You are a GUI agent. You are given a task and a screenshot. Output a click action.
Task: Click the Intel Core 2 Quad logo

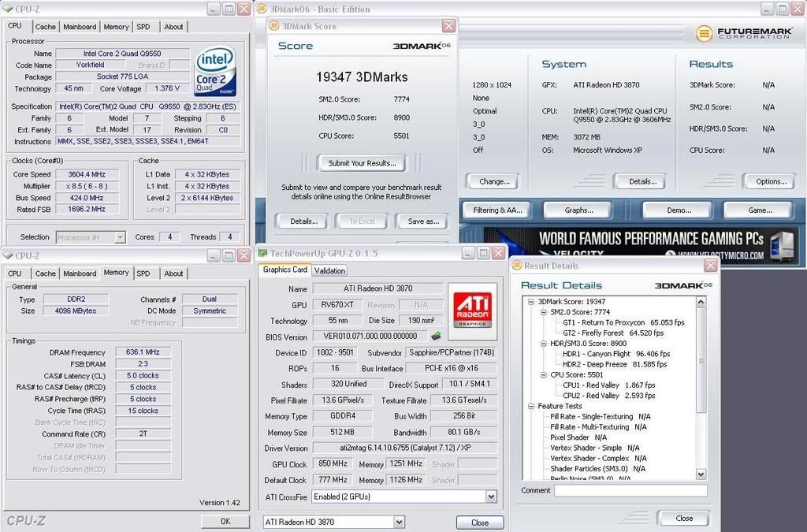coord(215,71)
